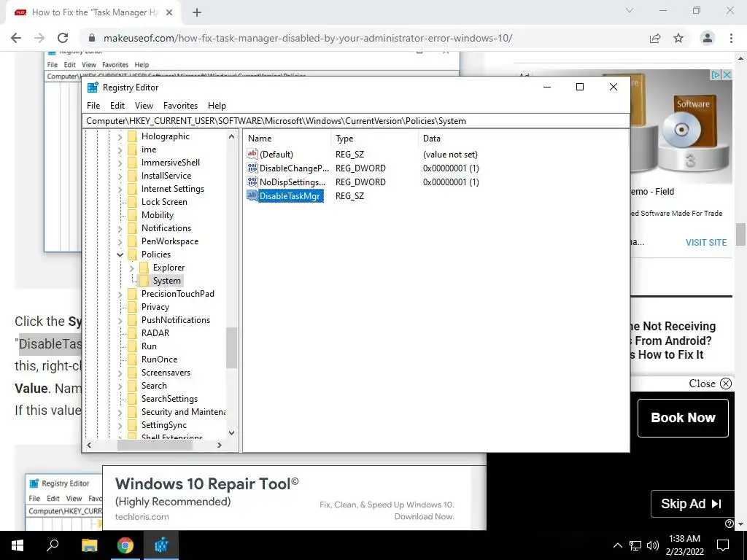Show hidden system tray icons

617,545
